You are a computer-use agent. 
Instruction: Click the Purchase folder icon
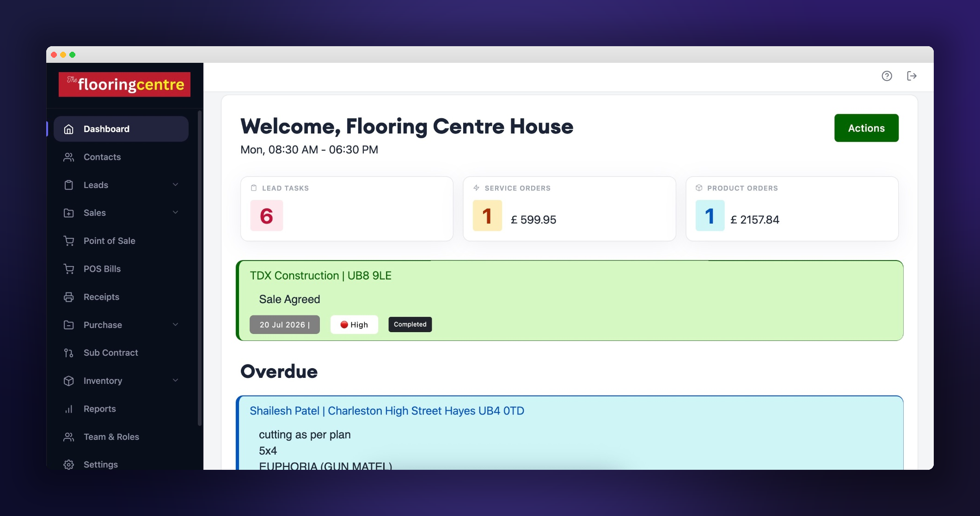[x=68, y=325]
